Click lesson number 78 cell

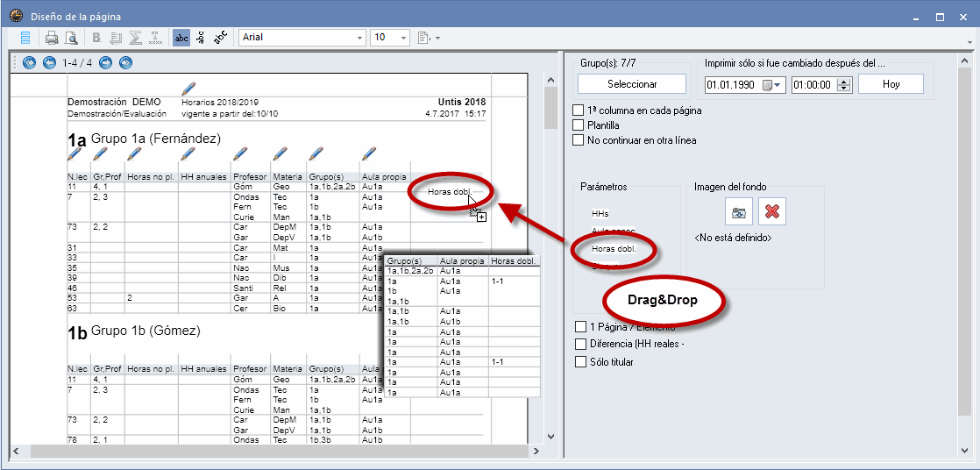pos(72,440)
